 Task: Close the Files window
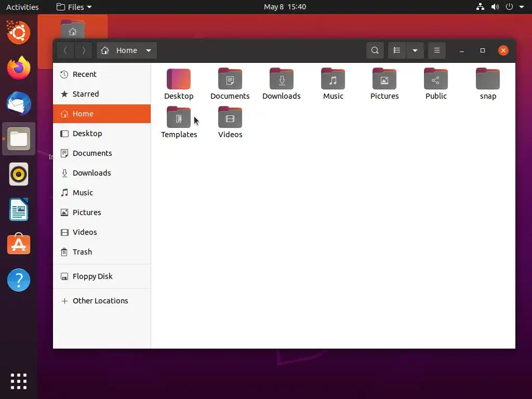(x=503, y=50)
